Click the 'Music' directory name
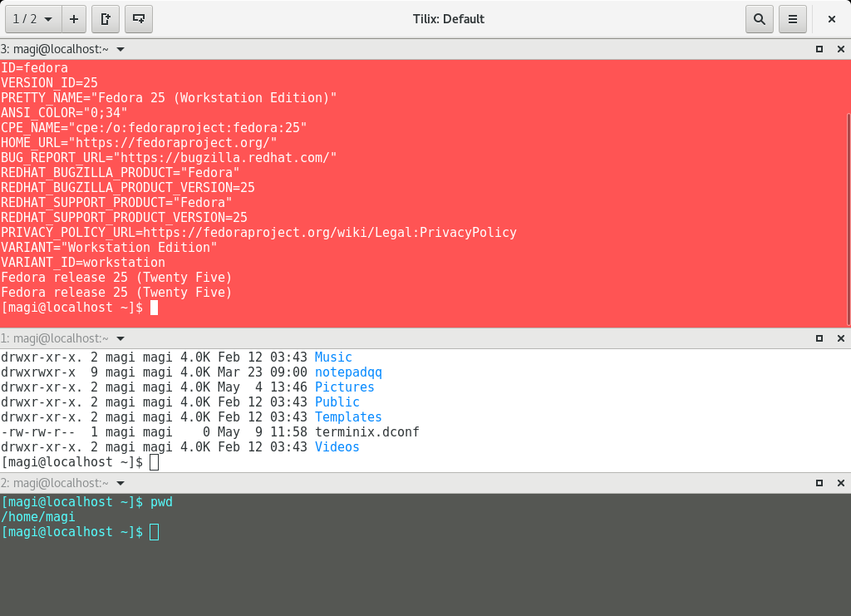 pyautogui.click(x=333, y=357)
